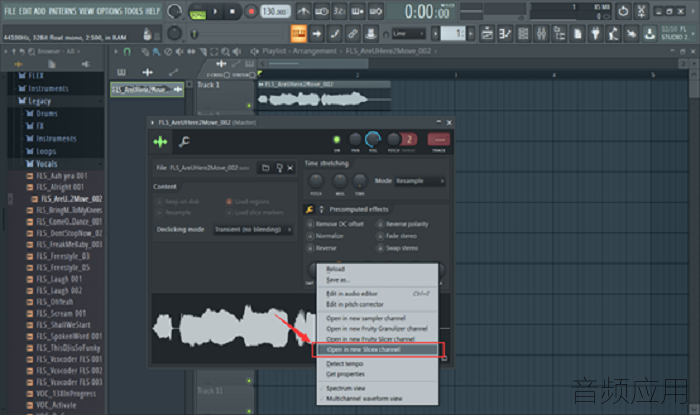Toggle the green channel ON light

(337, 140)
